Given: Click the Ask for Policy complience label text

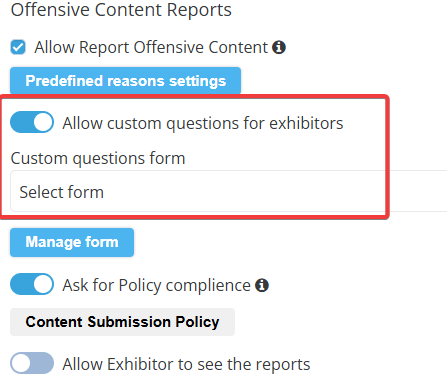Looking at the screenshot, I should 156,286.
